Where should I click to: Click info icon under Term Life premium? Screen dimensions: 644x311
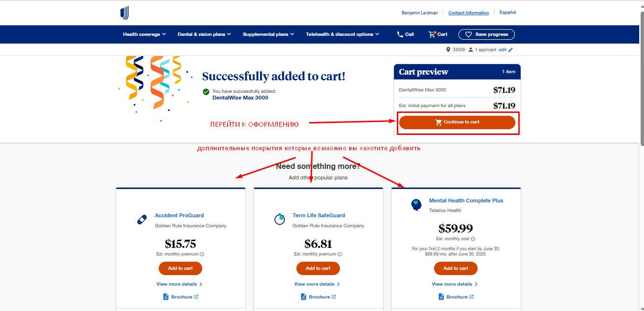click(x=339, y=255)
